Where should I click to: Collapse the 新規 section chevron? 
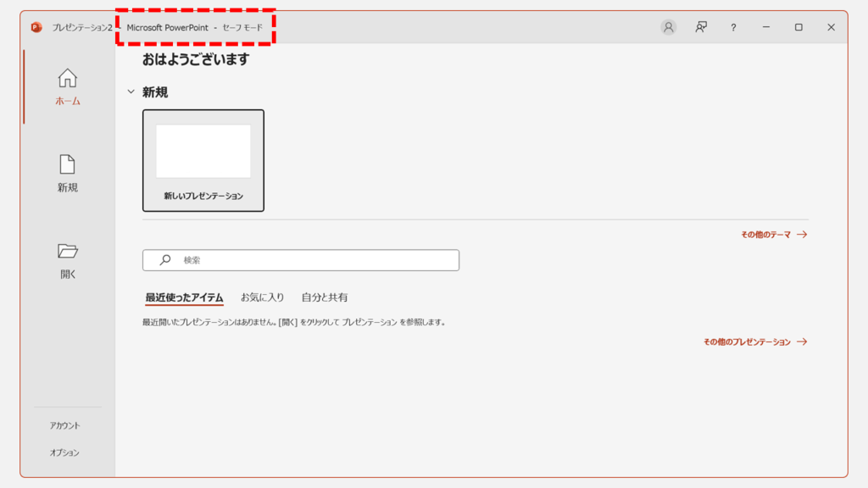[x=131, y=91]
